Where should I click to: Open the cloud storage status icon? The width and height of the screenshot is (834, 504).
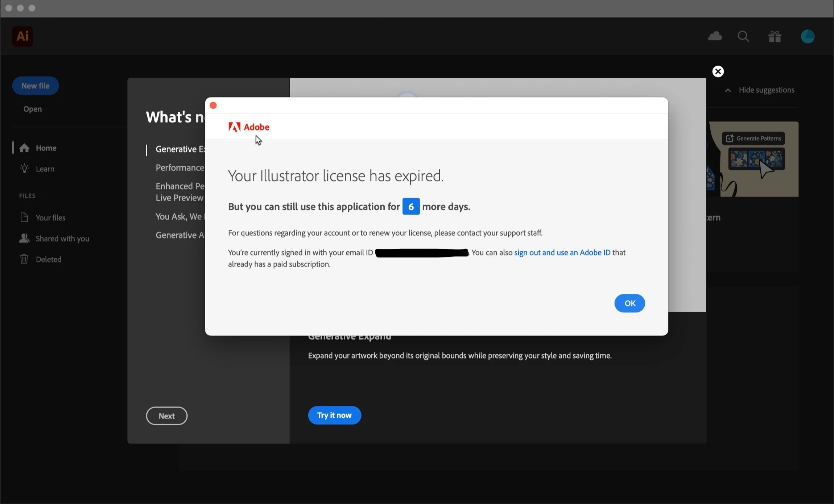click(715, 36)
